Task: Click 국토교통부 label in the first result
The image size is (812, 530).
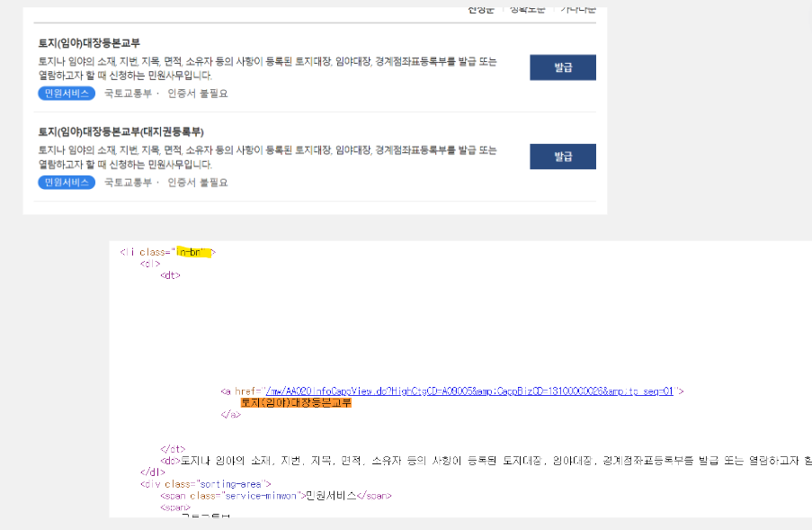Action: click(x=128, y=94)
